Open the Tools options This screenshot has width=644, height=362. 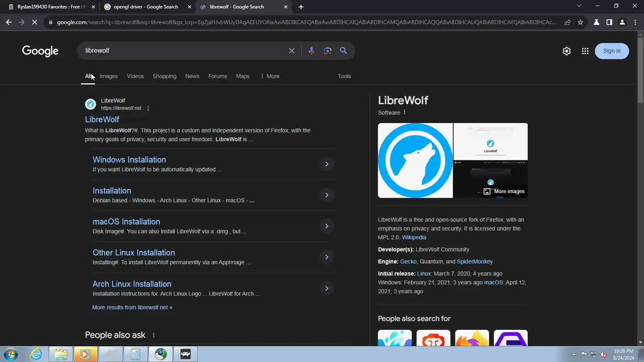344,76
